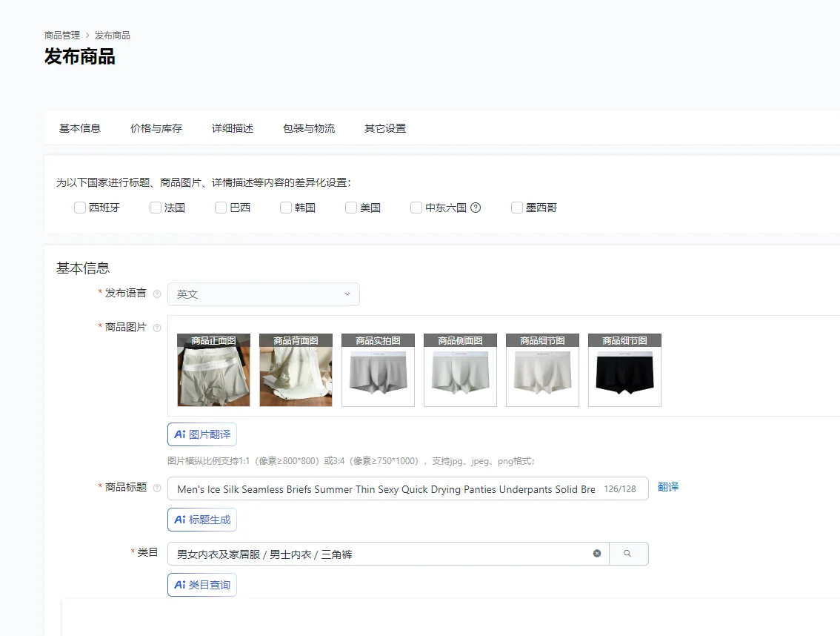Viewport: 840px width, 636px height.
Task: Open the 价格与库存 tab
Action: coord(156,129)
